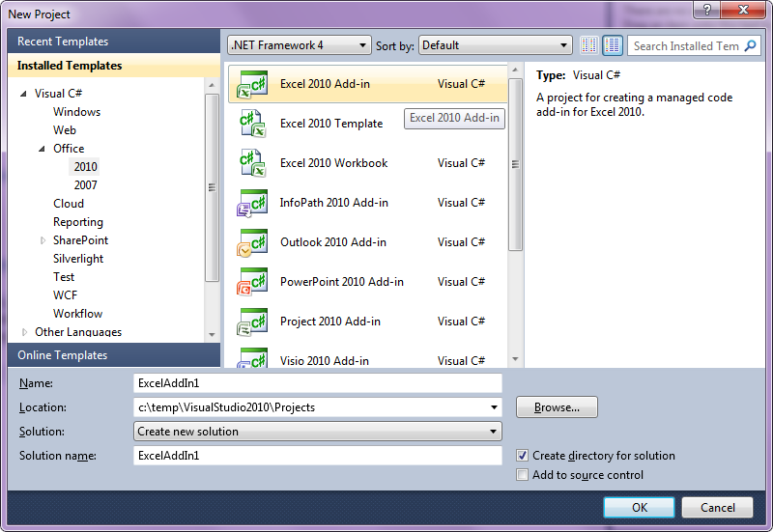This screenshot has width=773, height=532.
Task: Select the Visio 2010 Add-in name text
Action: [x=325, y=361]
